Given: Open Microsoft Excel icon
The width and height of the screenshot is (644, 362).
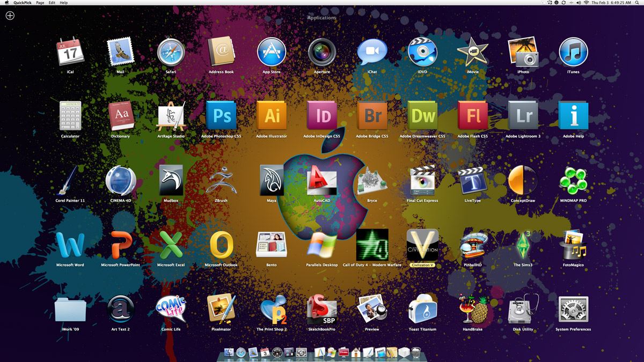Looking at the screenshot, I should (x=171, y=245).
